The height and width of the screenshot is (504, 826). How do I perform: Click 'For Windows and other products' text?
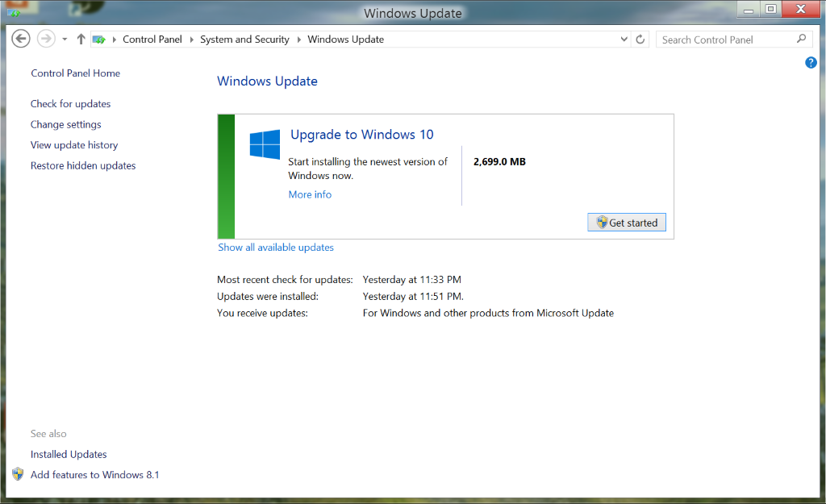pos(488,313)
